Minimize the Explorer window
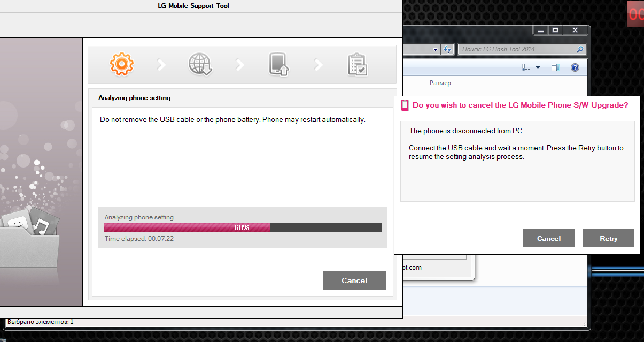 click(x=541, y=30)
